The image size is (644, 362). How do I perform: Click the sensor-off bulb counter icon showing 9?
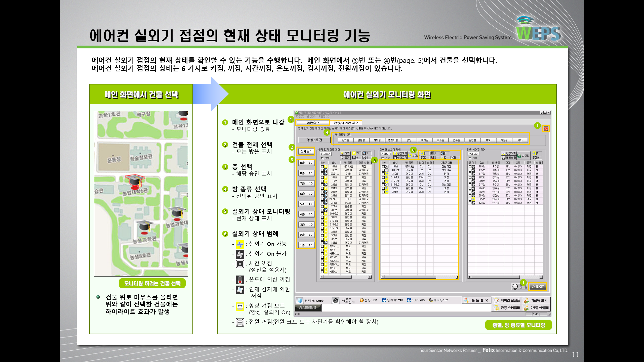(x=364, y=153)
